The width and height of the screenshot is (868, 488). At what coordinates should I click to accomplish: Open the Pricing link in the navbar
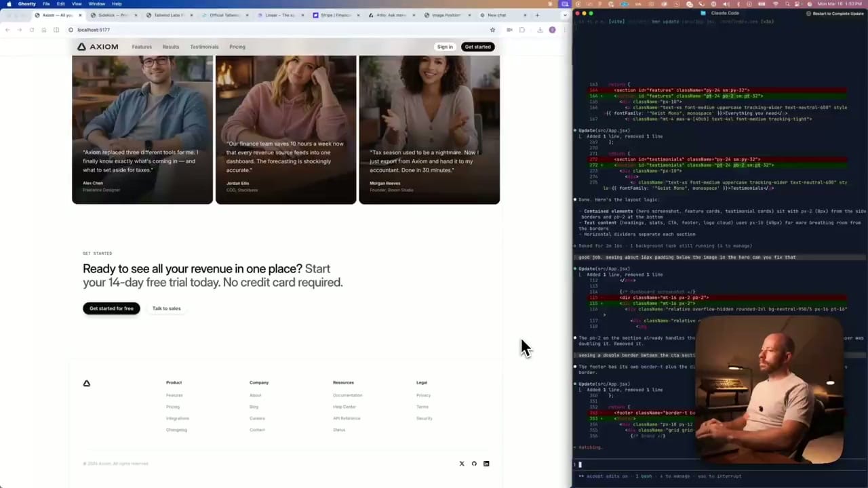pos(237,47)
